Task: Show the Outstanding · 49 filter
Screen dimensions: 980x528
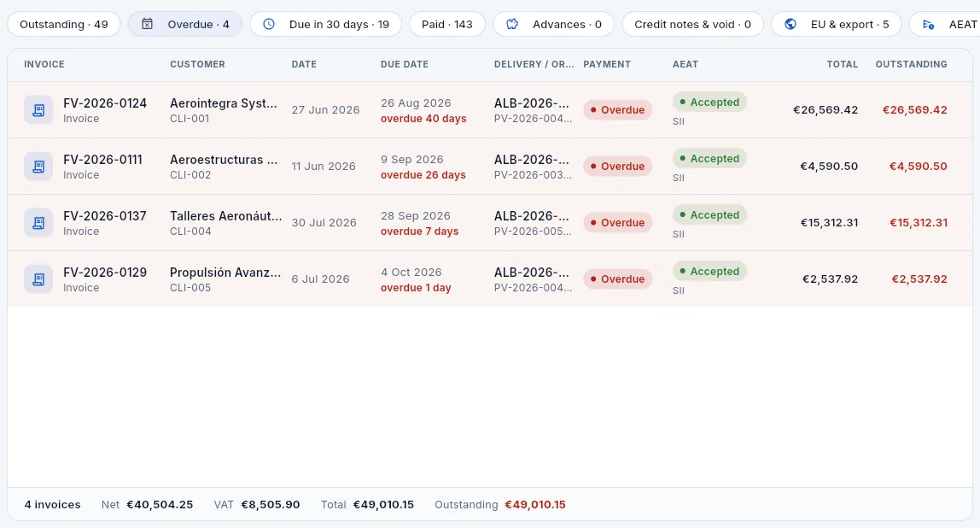Action: tap(64, 25)
